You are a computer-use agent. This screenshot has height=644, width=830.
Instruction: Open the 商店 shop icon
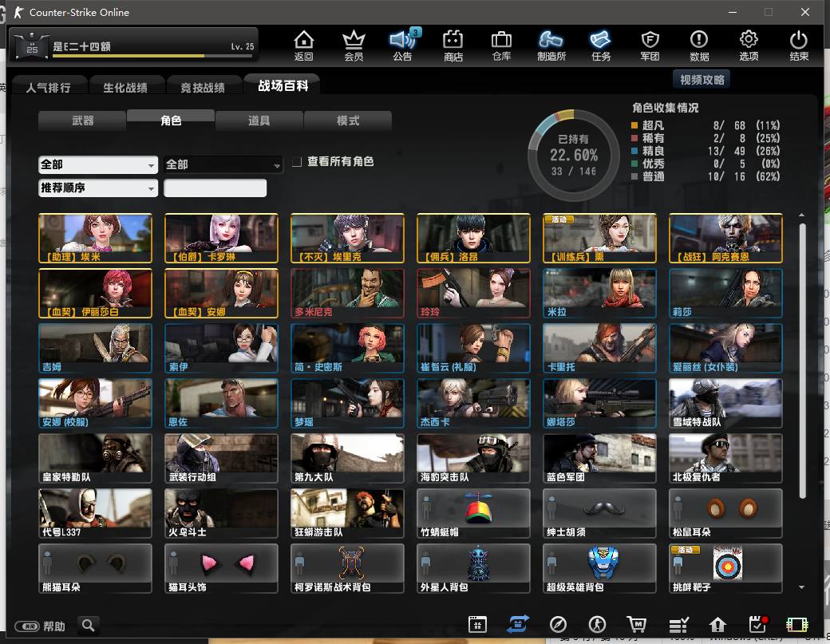click(453, 45)
